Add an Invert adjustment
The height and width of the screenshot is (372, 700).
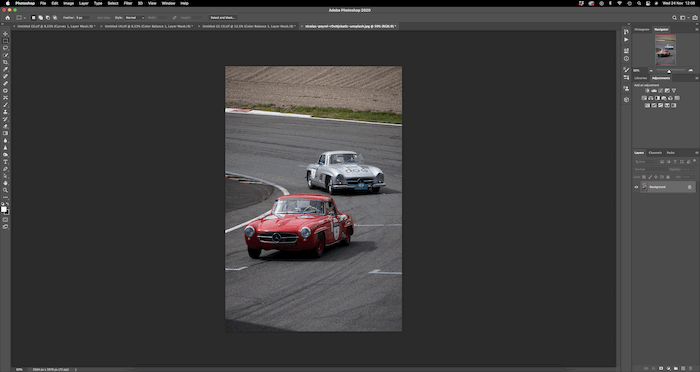click(x=647, y=105)
